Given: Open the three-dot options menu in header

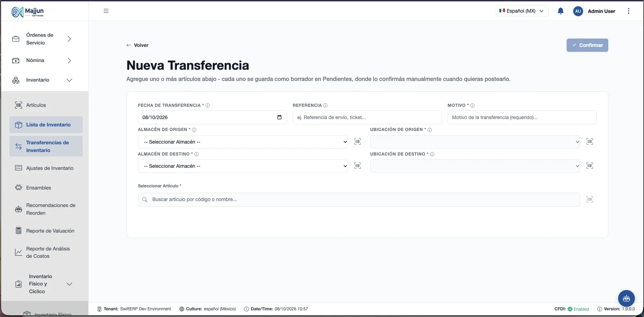Looking at the screenshot, I should [629, 11].
